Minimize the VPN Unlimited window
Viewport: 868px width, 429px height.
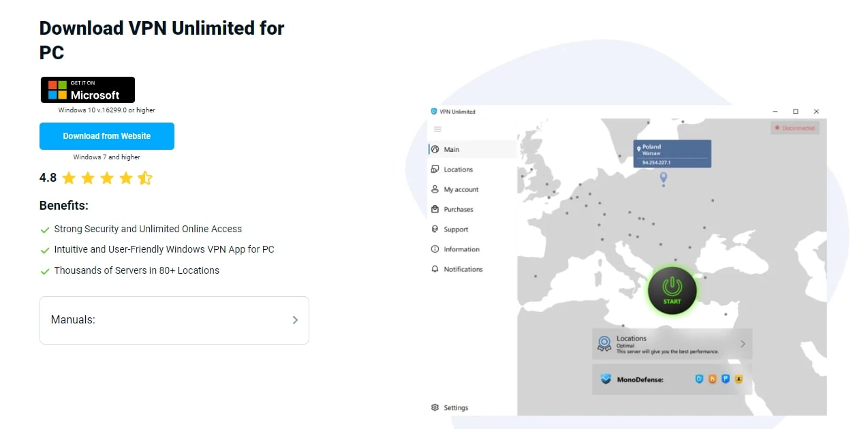point(775,111)
